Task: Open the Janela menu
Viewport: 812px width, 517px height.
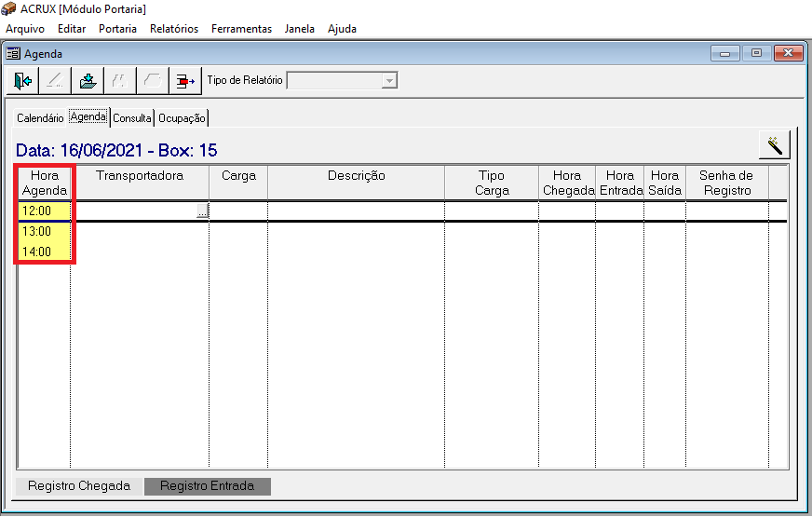Action: (299, 29)
